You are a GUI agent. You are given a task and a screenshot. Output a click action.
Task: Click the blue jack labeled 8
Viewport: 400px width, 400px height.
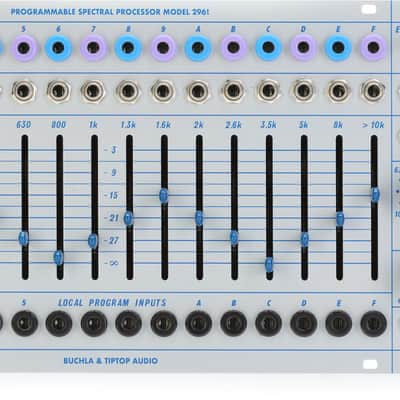128,48
